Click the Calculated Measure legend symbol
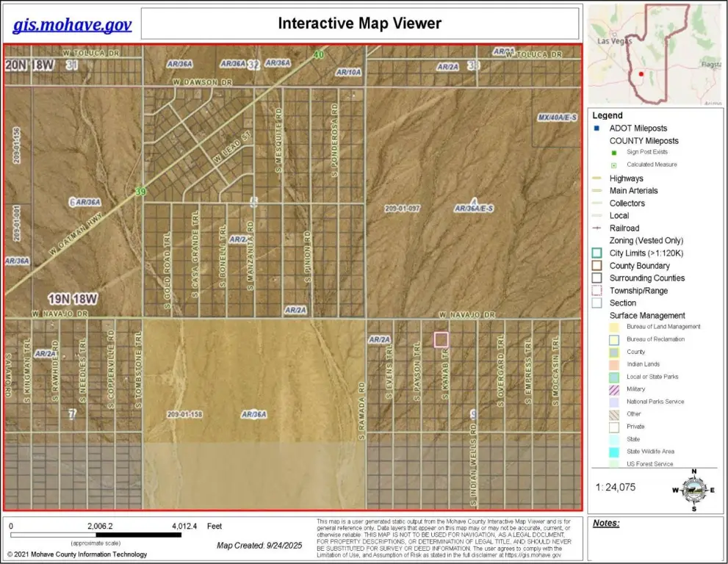The height and width of the screenshot is (564, 728). click(614, 165)
